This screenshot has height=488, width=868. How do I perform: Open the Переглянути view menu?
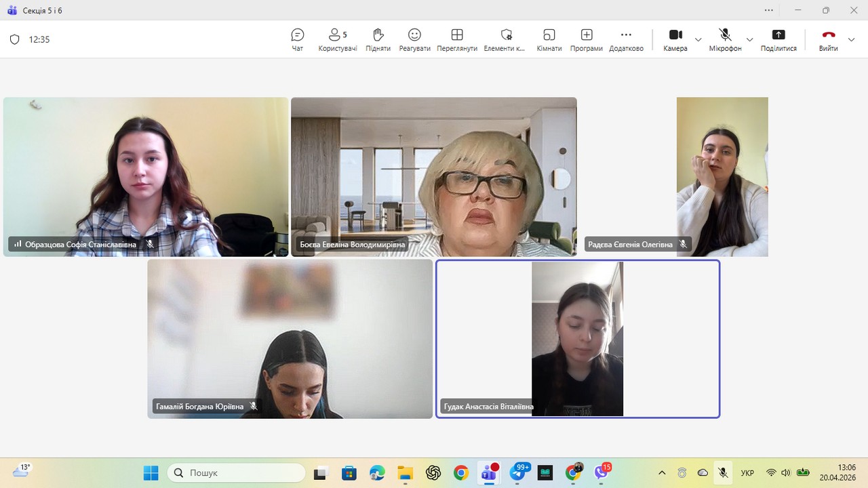point(457,39)
